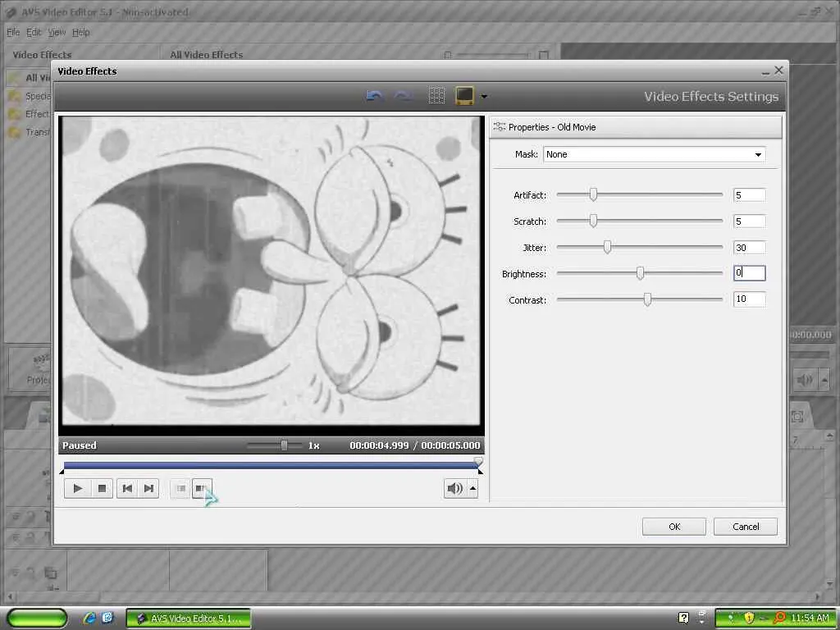
Task: Click speaker icon in background main window
Action: click(804, 380)
